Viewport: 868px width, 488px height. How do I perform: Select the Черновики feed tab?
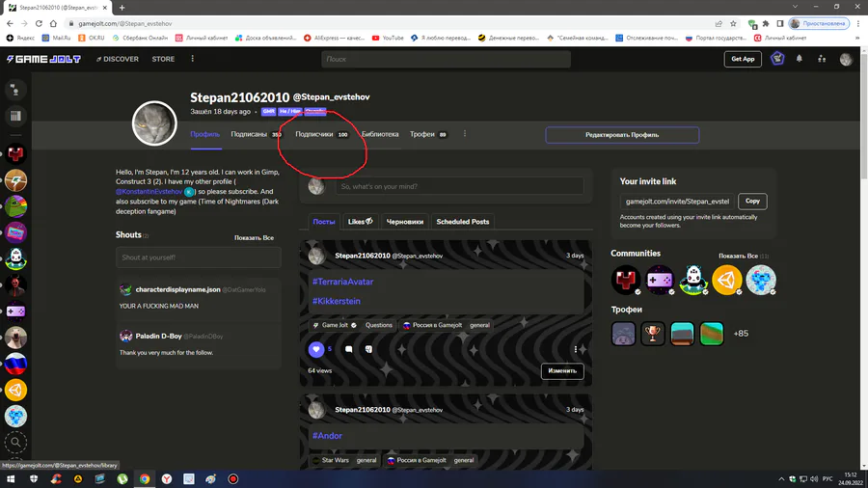(x=405, y=221)
